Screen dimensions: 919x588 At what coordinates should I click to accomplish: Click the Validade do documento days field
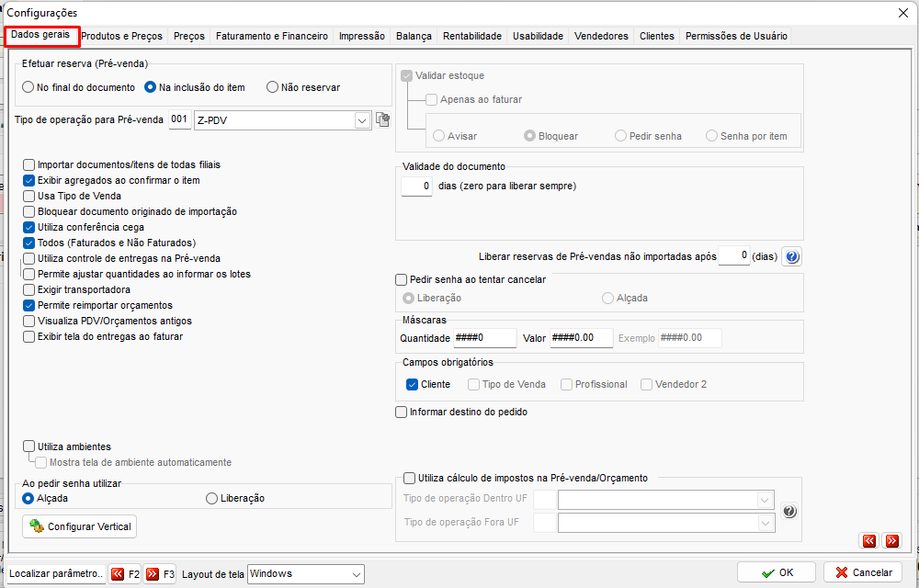pos(416,187)
